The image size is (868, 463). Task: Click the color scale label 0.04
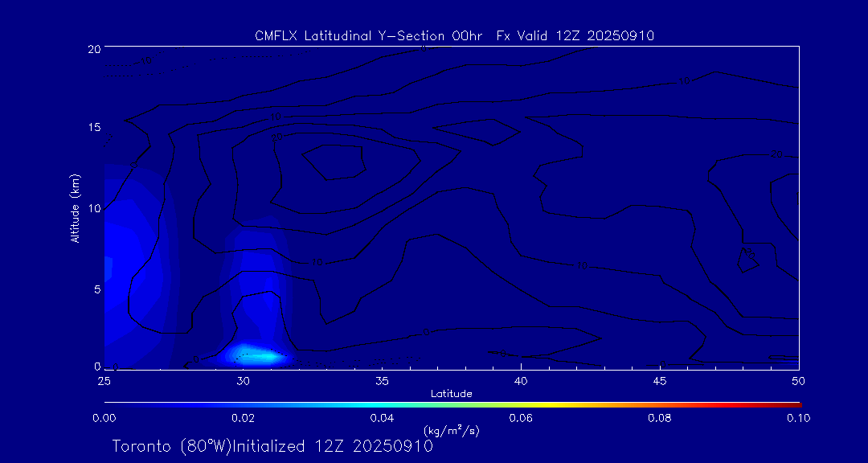pyautogui.click(x=382, y=418)
